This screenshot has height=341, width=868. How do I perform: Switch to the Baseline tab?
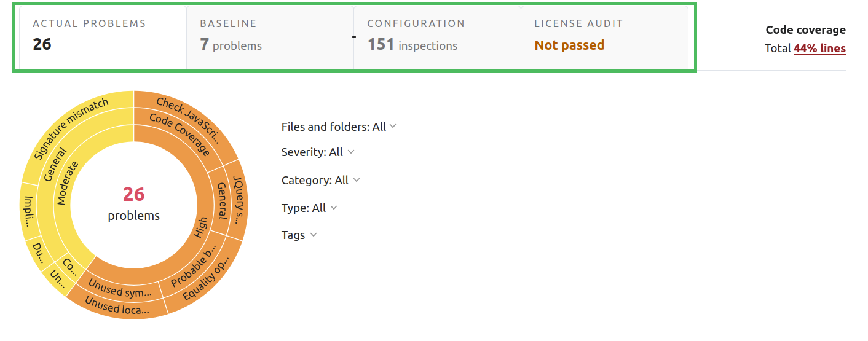(x=270, y=37)
